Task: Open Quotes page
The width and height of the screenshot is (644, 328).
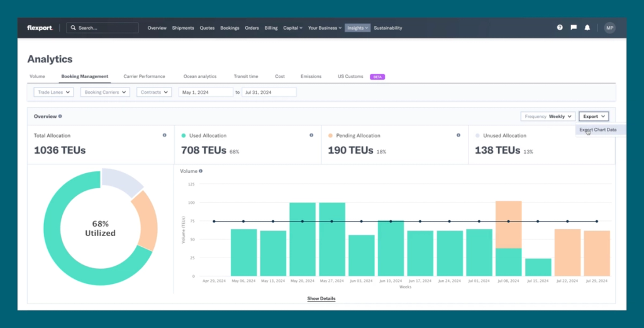Action: click(207, 28)
